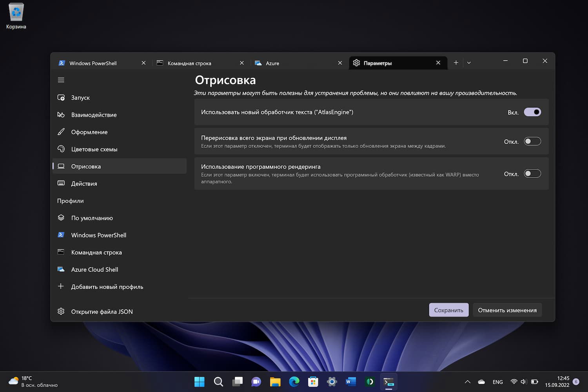Switch to the Командная строка tab

[x=189, y=63]
